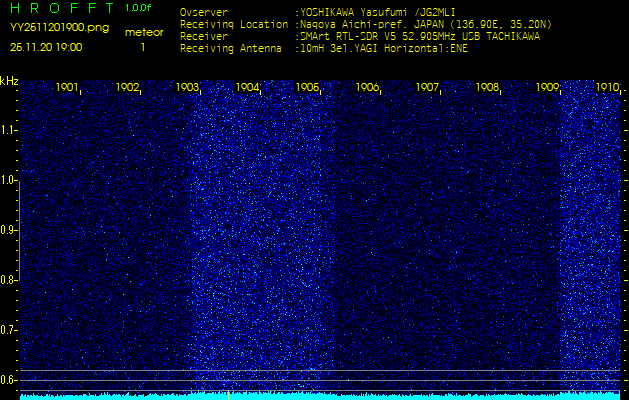Click the 'Ovserver' field label
The height and width of the screenshot is (400, 629).
(x=204, y=12)
